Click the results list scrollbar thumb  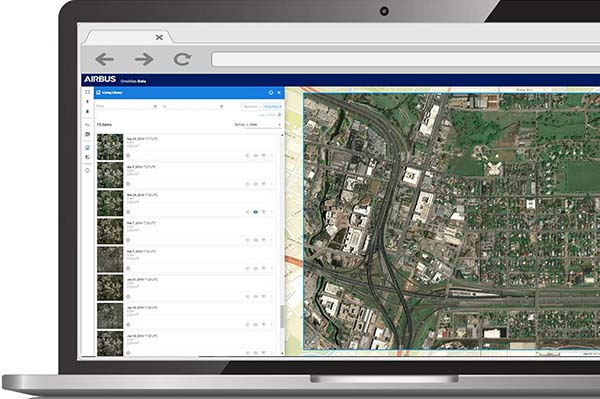282,317
